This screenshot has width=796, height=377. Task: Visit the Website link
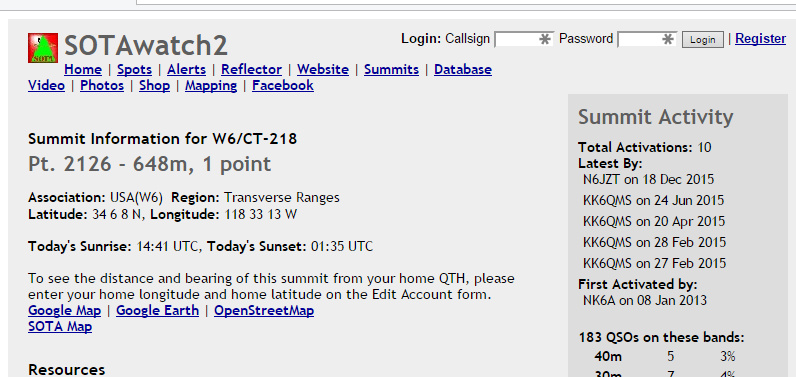(x=323, y=70)
